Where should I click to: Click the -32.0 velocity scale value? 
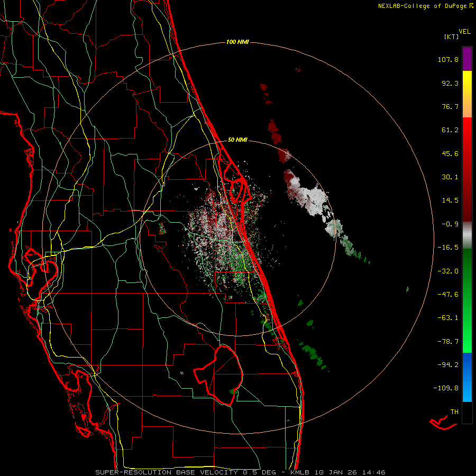(448, 271)
